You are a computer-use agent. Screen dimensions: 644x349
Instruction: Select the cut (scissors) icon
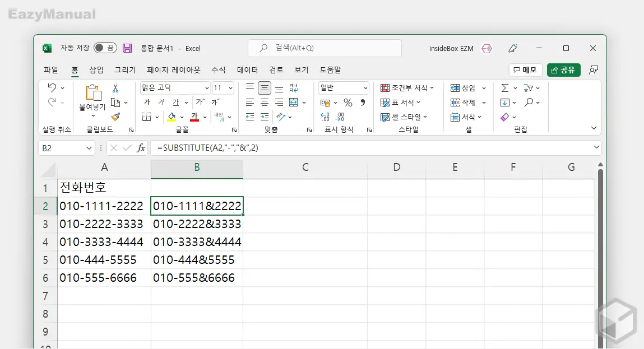click(x=115, y=89)
